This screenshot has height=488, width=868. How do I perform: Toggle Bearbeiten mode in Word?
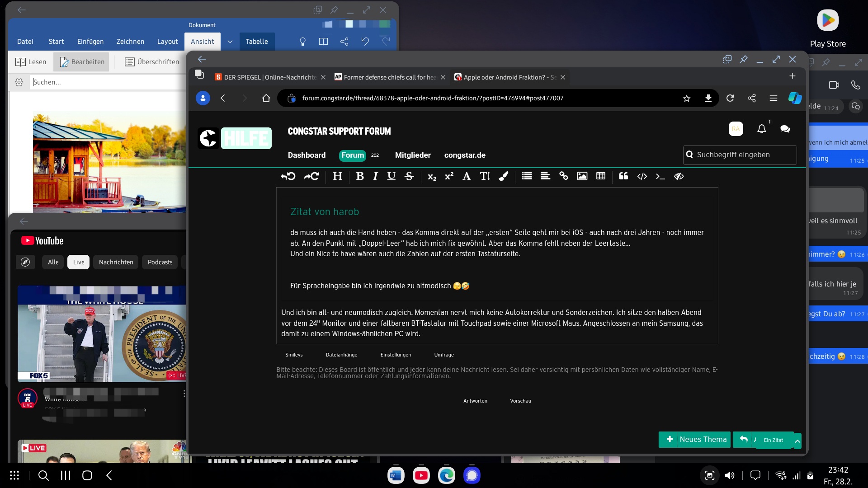coord(82,62)
